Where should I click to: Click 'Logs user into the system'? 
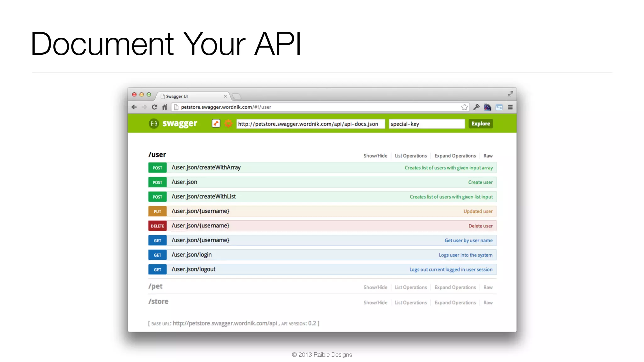[466, 255]
